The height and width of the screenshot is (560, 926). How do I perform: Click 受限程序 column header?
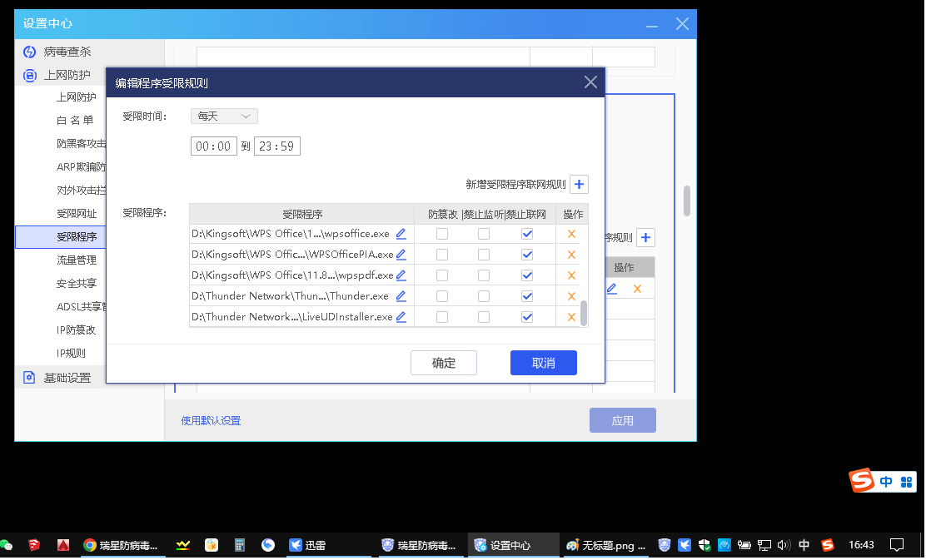[301, 214]
